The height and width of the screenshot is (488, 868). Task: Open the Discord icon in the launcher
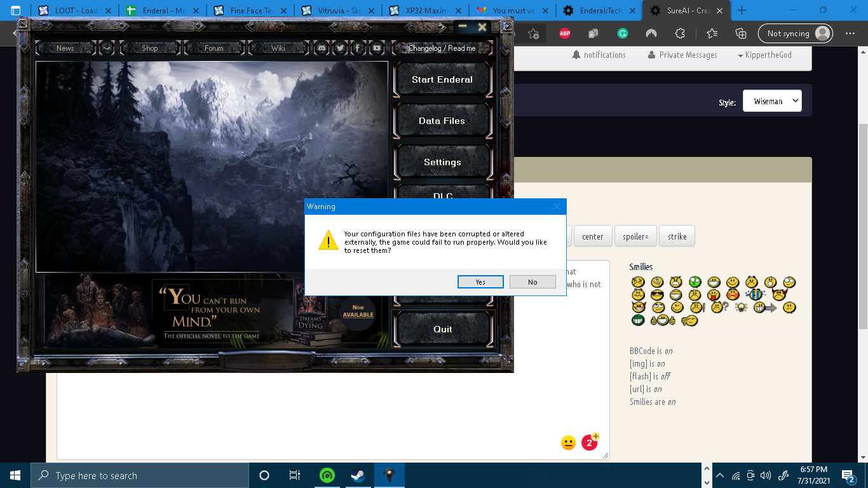click(322, 48)
